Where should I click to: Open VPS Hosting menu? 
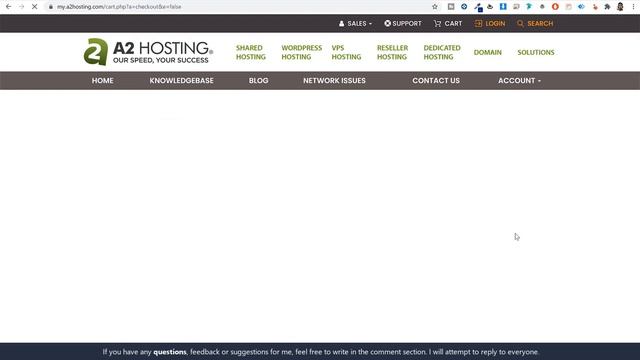pos(346,52)
